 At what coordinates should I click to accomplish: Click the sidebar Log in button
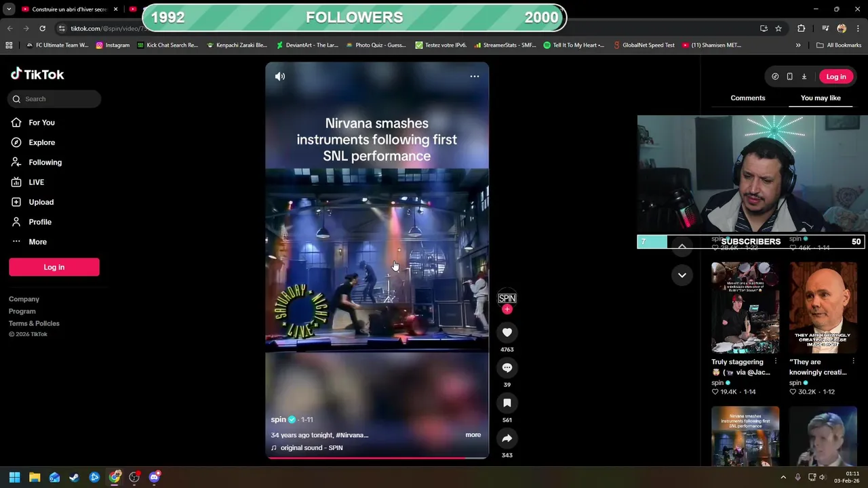pyautogui.click(x=54, y=267)
